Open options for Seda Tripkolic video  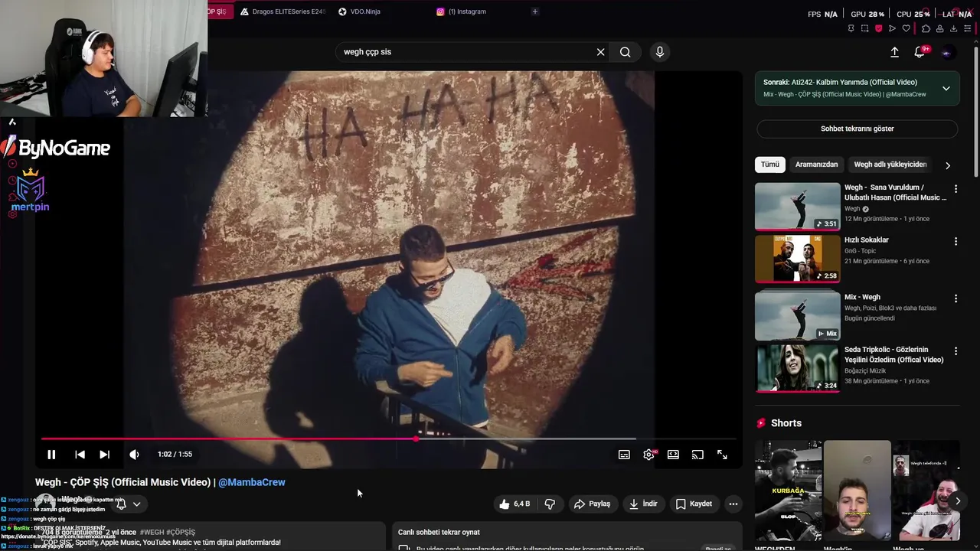pos(955,350)
